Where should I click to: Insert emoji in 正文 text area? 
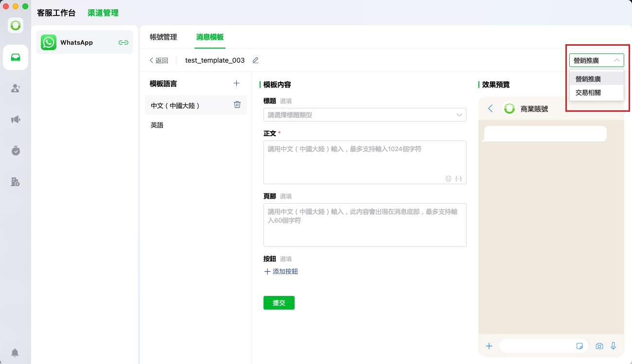point(448,178)
